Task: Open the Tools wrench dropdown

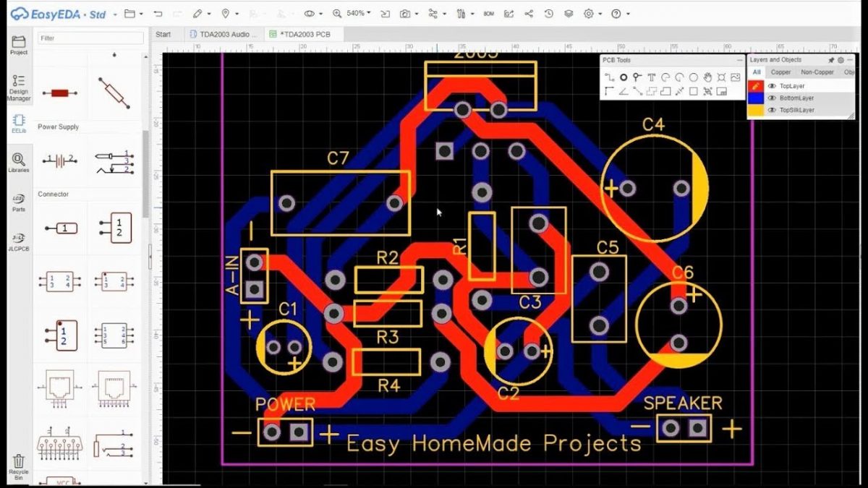Action: click(x=466, y=14)
